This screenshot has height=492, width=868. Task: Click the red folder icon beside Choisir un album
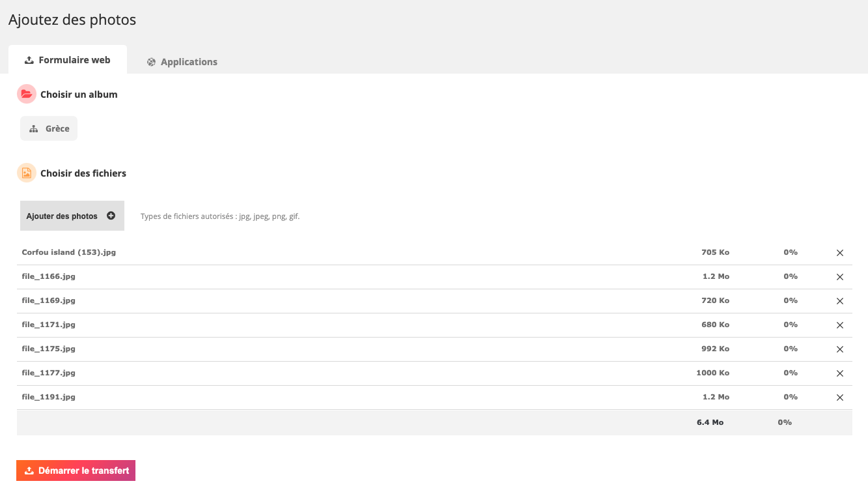pyautogui.click(x=27, y=94)
